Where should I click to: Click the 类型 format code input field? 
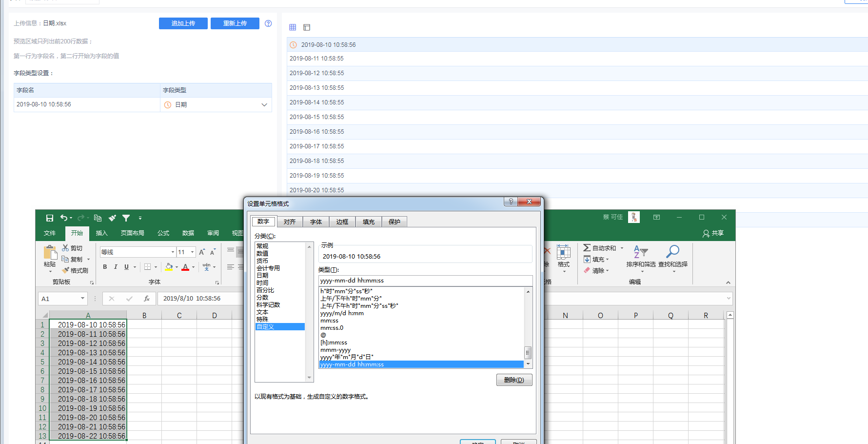pyautogui.click(x=425, y=281)
